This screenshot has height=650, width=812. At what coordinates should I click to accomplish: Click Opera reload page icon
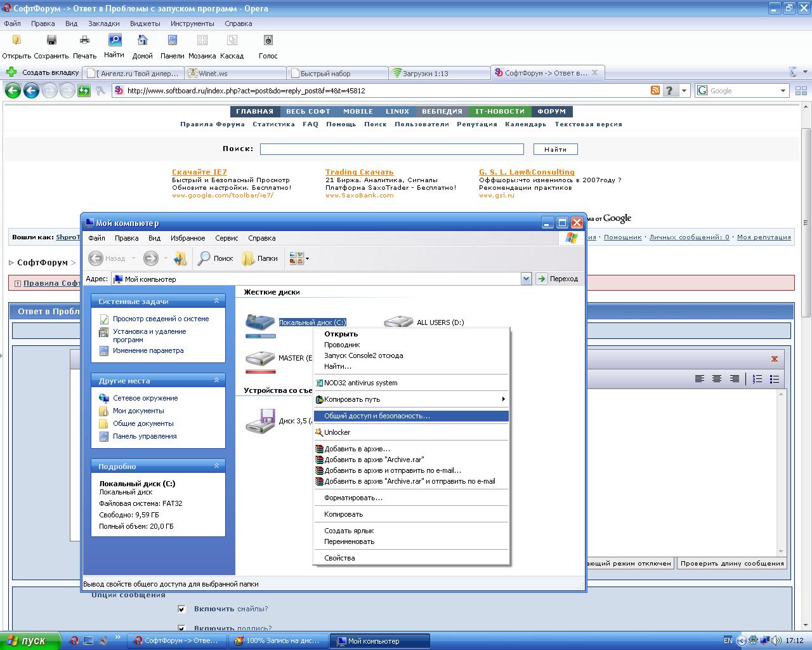pos(84,91)
